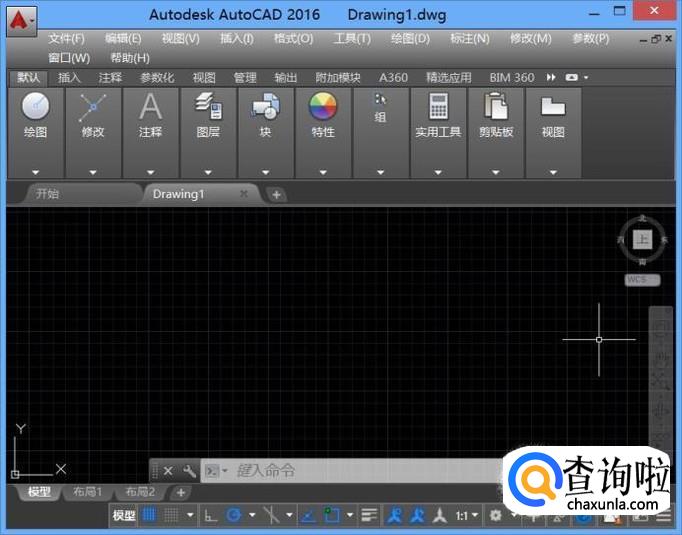The width and height of the screenshot is (682, 535).
Task: Open the 特性 (Properties) color wheel panel
Action: tap(323, 107)
